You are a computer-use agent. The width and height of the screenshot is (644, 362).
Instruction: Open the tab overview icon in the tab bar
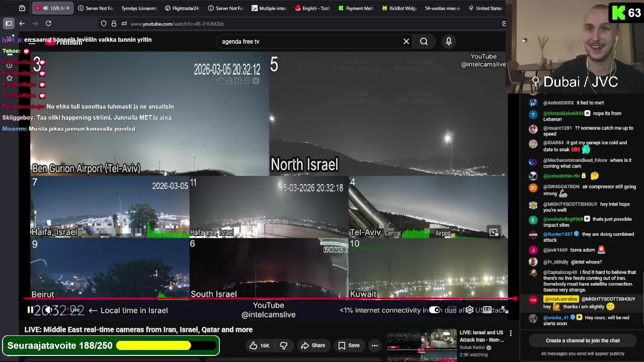coord(22,8)
